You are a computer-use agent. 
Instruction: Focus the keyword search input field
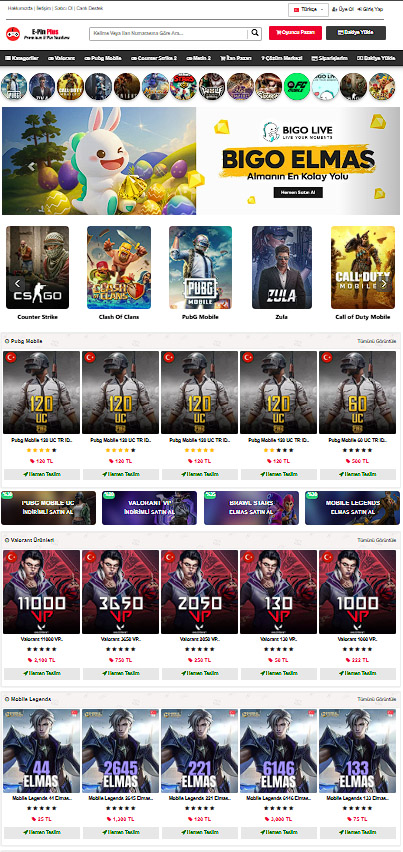click(x=169, y=34)
